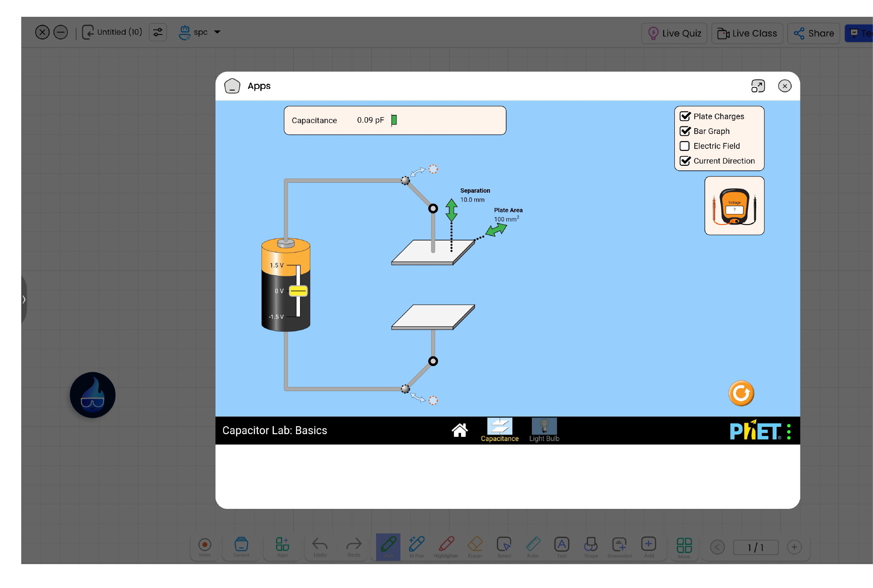Click the green Separation arrow handle
The image size is (873, 588).
pyautogui.click(x=451, y=210)
